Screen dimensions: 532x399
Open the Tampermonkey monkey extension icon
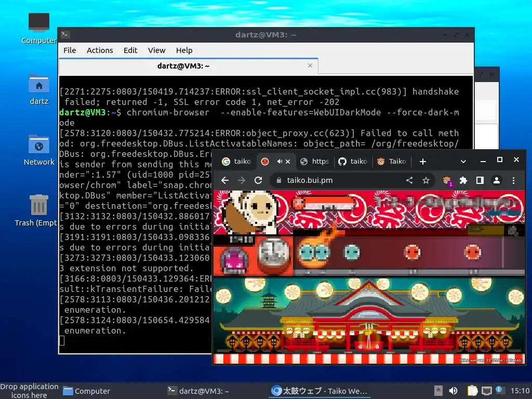click(447, 181)
